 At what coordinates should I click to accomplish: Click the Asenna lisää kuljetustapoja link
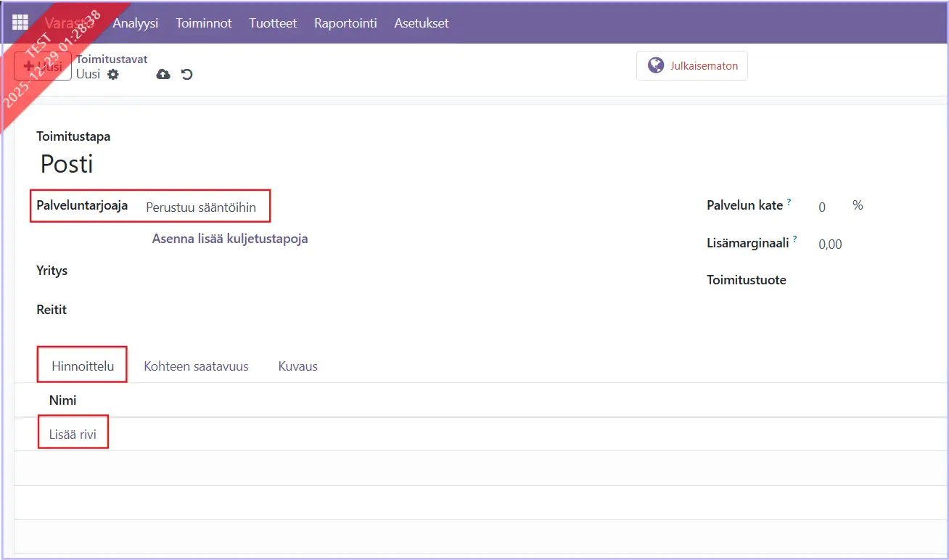[230, 239]
